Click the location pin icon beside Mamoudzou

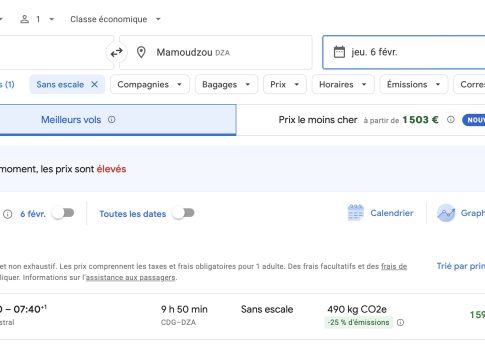(x=141, y=52)
